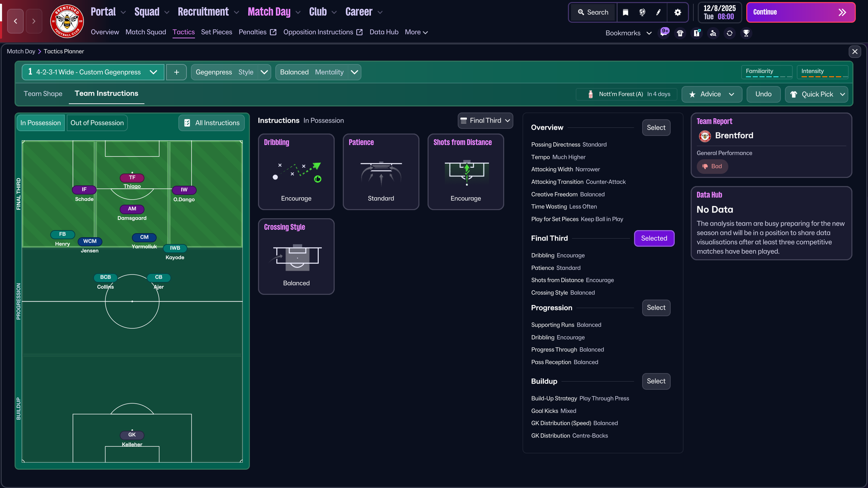Select the AM Damsgaard position marker
The width and height of the screenshot is (868, 488).
coord(132,209)
